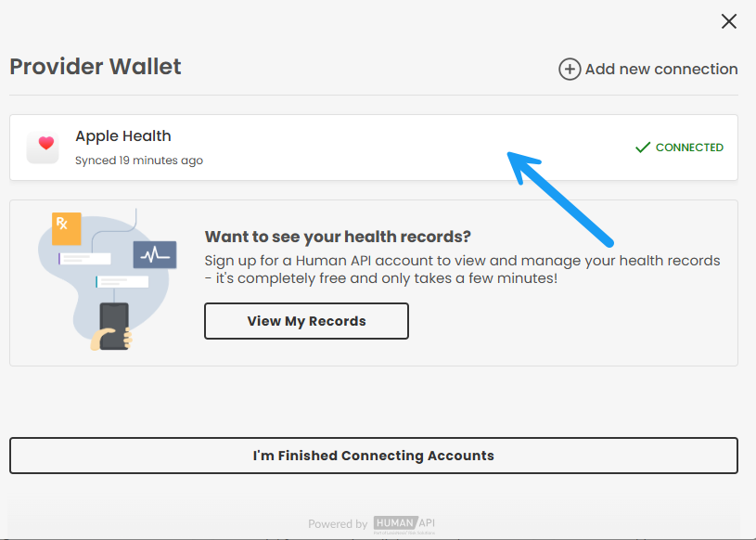Click the Provider Wallet title
This screenshot has height=540, width=756.
[96, 67]
